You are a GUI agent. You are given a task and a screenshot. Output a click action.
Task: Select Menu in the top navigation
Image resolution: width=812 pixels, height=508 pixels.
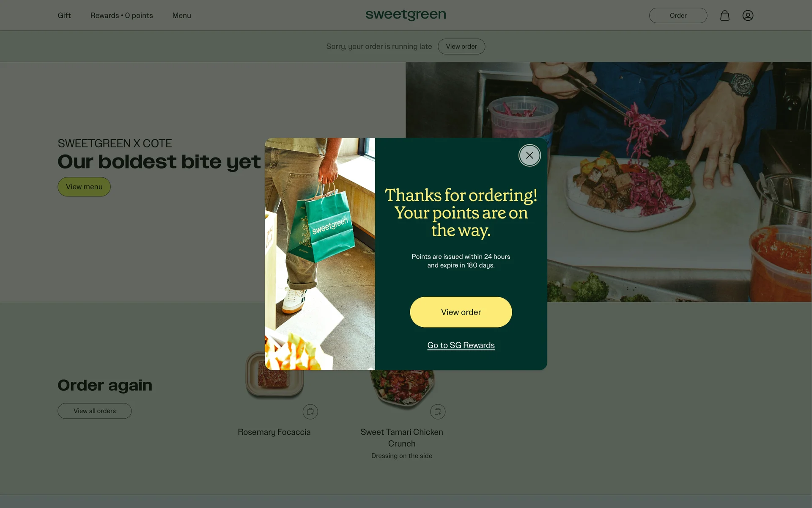tap(181, 16)
